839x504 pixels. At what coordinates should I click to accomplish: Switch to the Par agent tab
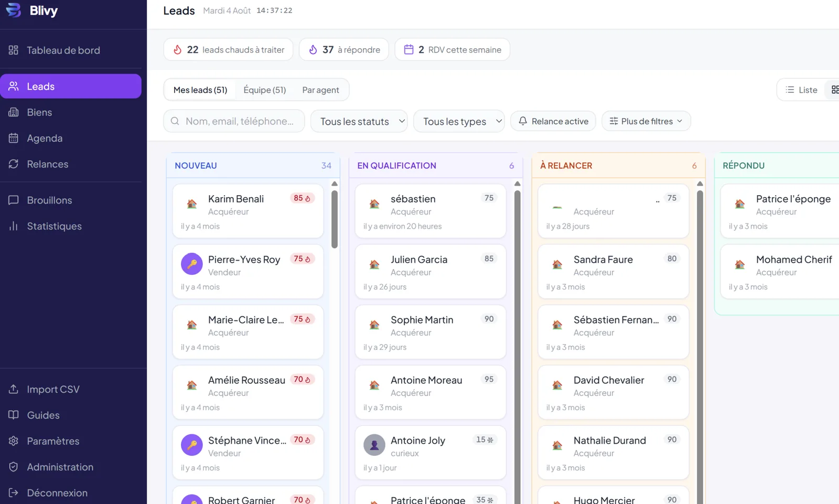coord(320,90)
